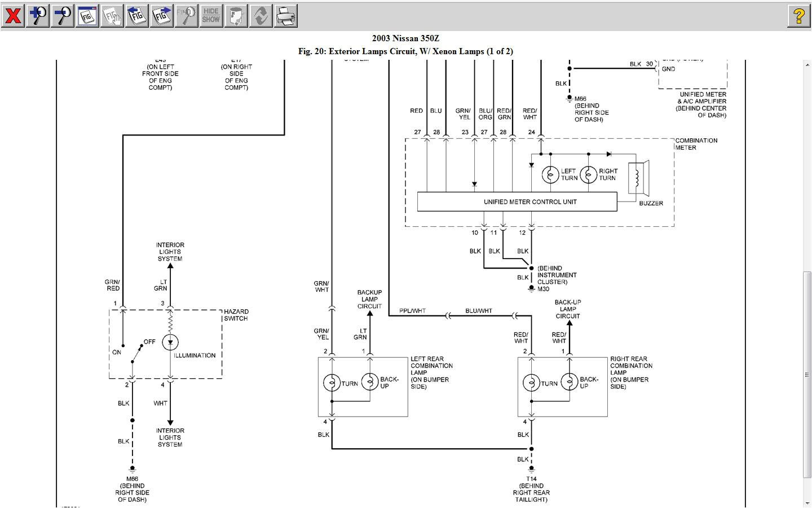Toggle the HIDE SHOW overlay
The image size is (812, 508).
pos(211,15)
